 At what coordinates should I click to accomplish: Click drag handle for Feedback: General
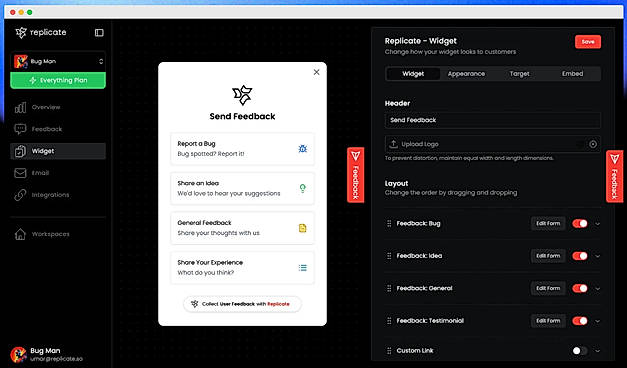[x=389, y=288]
